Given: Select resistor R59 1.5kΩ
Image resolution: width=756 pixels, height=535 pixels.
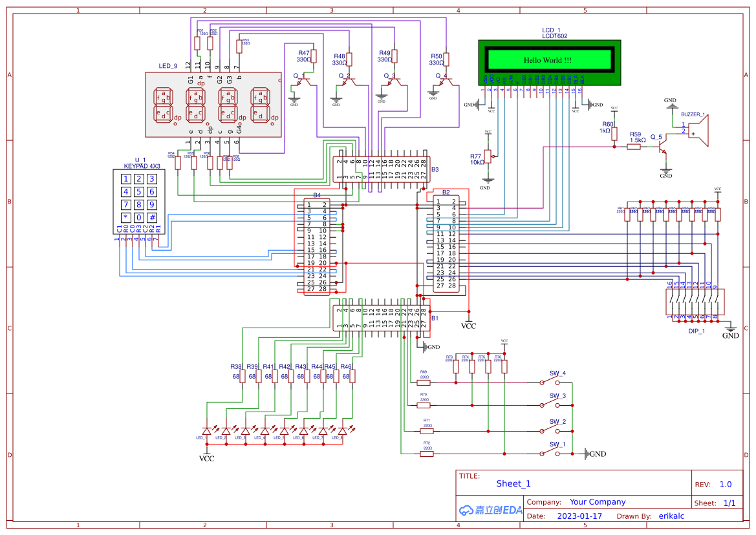Looking at the screenshot, I should [x=635, y=145].
